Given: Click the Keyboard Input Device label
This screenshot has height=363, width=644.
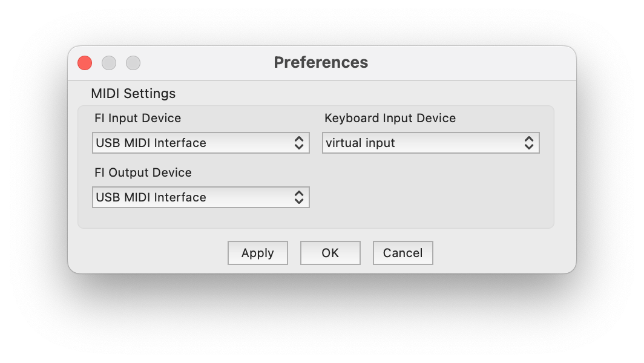Looking at the screenshot, I should [x=390, y=118].
